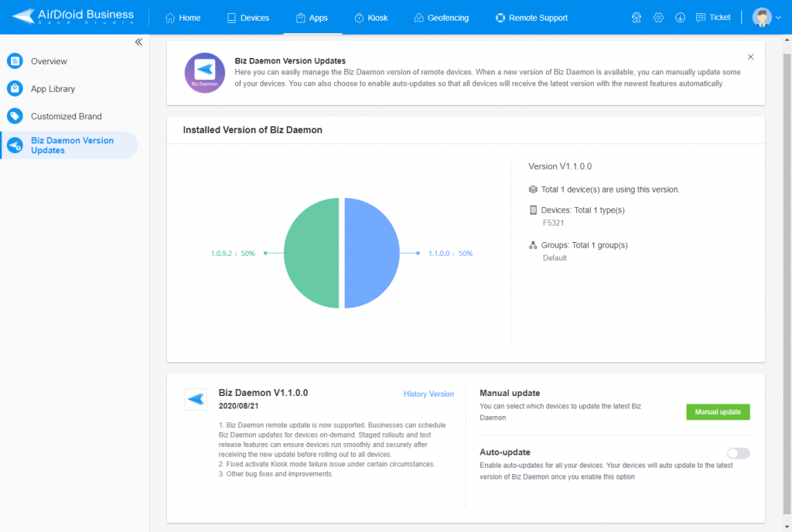
Task: Open the Geofencing tab
Action: coord(442,18)
